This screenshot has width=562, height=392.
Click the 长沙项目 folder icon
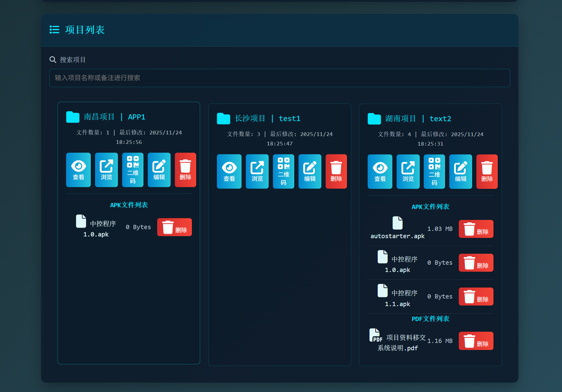[224, 118]
